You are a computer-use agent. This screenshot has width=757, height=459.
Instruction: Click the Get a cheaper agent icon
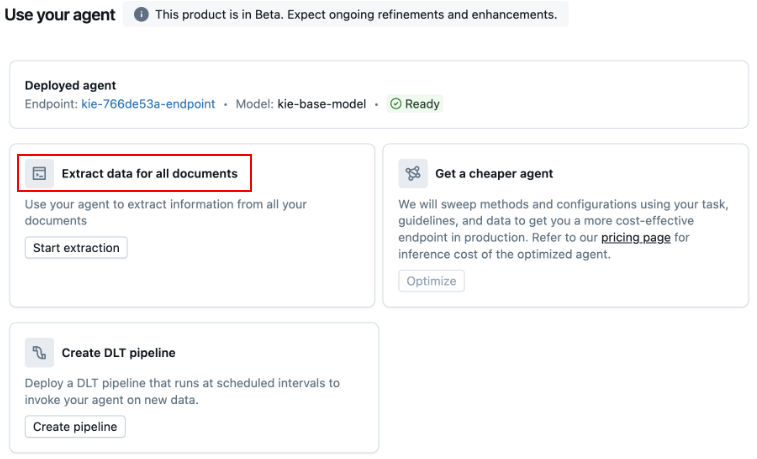pos(413,173)
